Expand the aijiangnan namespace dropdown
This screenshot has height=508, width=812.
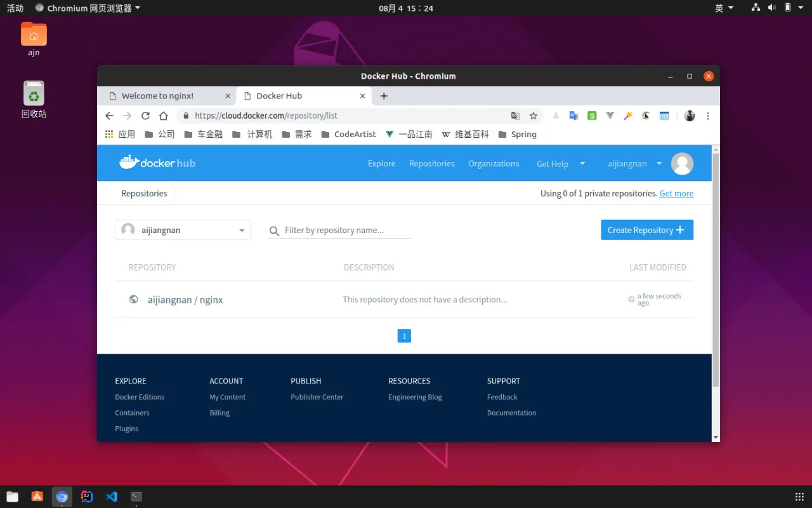[183, 230]
